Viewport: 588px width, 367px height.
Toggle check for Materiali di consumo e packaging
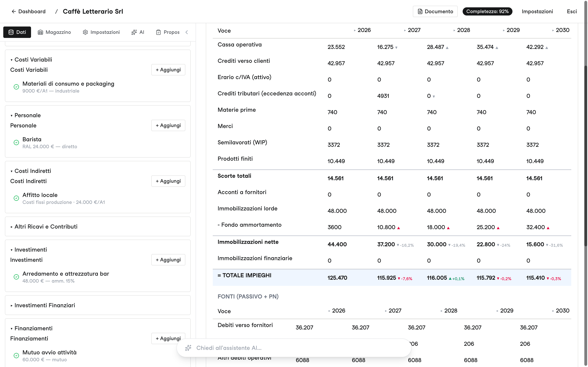click(16, 87)
